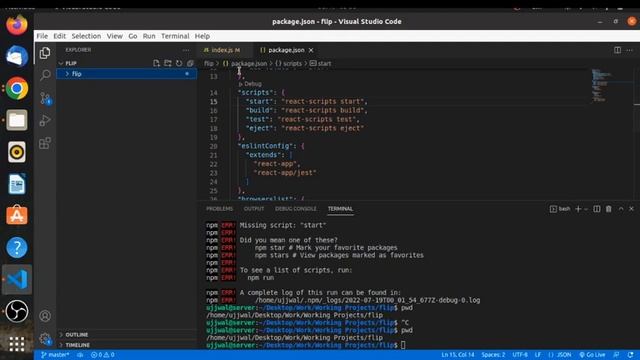Open Source Control view
This screenshot has width=640, height=360.
(x=45, y=98)
